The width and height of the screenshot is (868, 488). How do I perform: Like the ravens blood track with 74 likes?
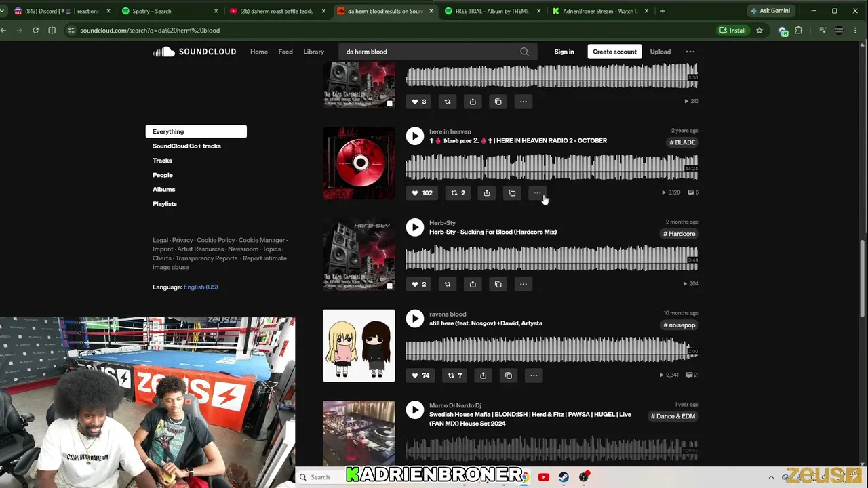click(x=420, y=375)
